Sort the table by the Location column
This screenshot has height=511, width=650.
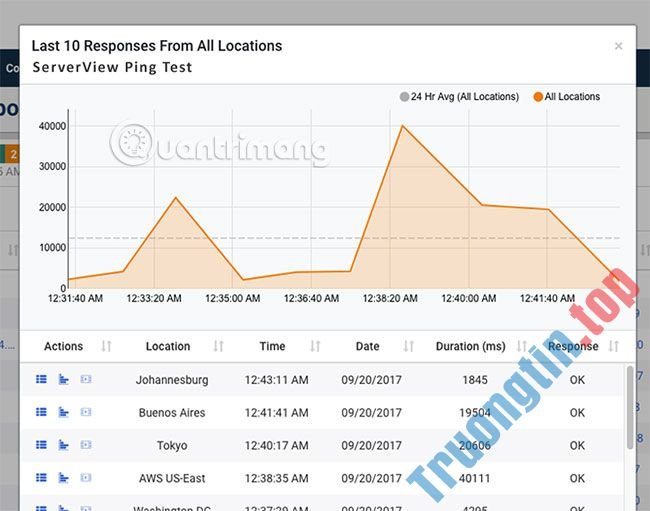[168, 346]
